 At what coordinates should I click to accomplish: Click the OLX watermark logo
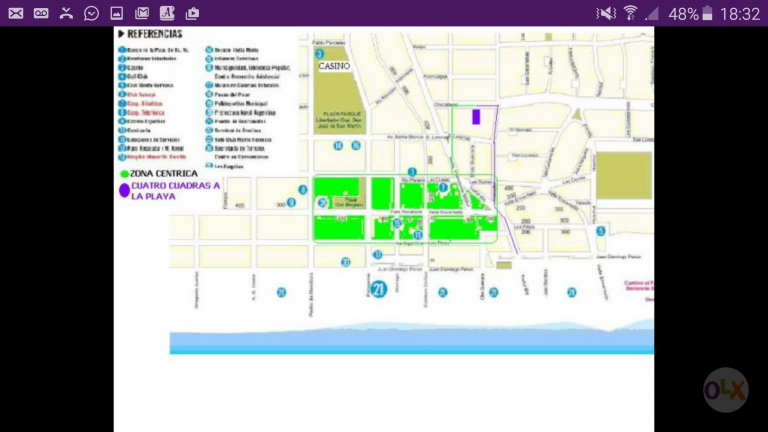(726, 390)
